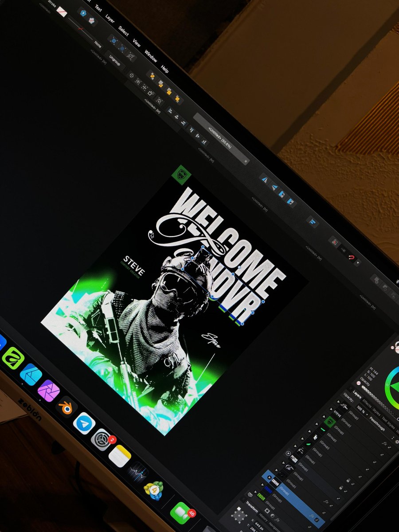Open the Select menu
This screenshot has height=532, width=399.
(x=124, y=31)
